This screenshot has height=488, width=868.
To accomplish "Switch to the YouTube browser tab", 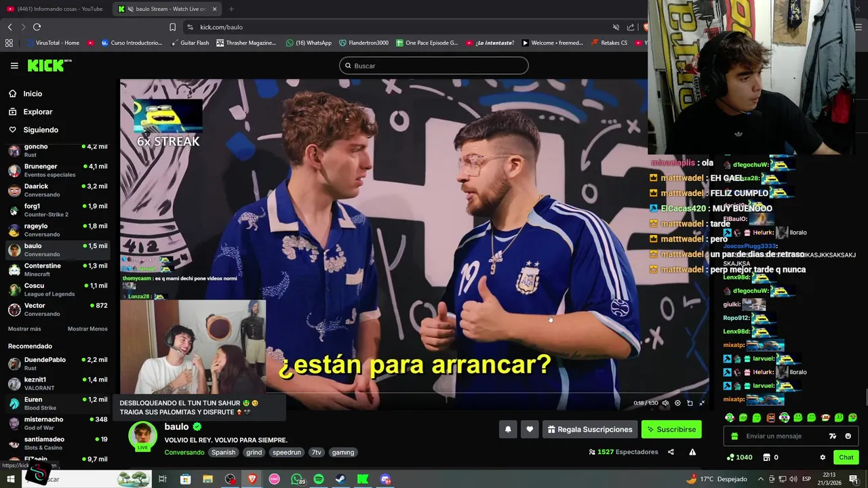I will (x=54, y=9).
